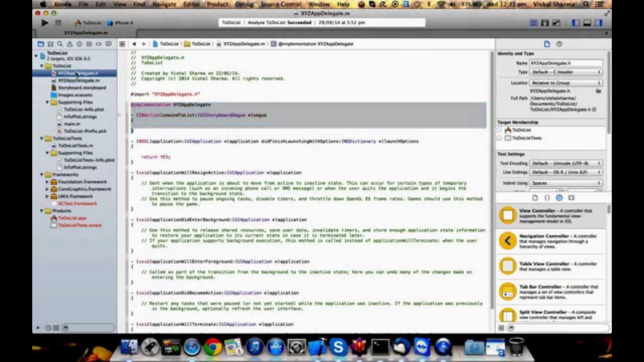This screenshot has height=362, width=644.
Task: Edit the Name field XYZAppDelegate.h
Action: pyautogui.click(x=566, y=63)
